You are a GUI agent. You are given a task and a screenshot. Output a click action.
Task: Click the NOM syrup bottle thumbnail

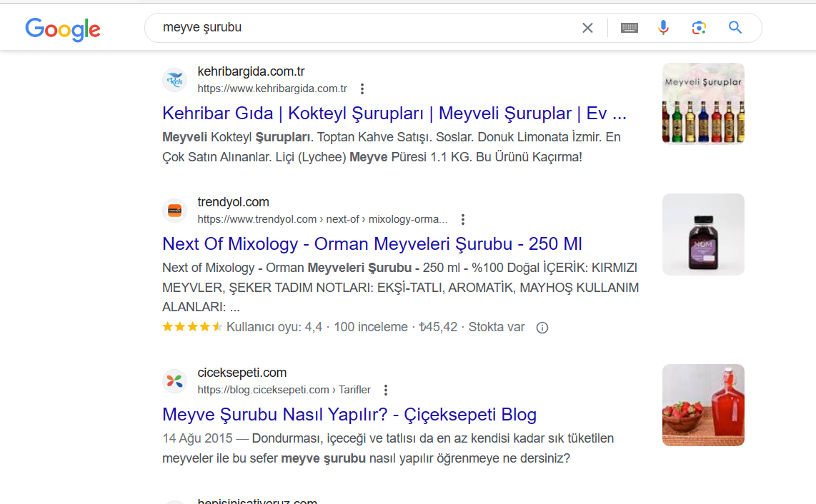(x=703, y=234)
